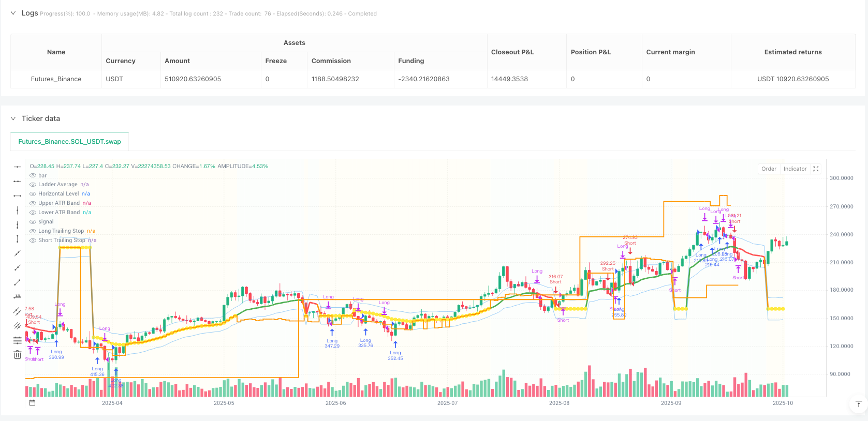Image resolution: width=868 pixels, height=421 pixels.
Task: Collapse the Ticker data section
Action: (13, 118)
